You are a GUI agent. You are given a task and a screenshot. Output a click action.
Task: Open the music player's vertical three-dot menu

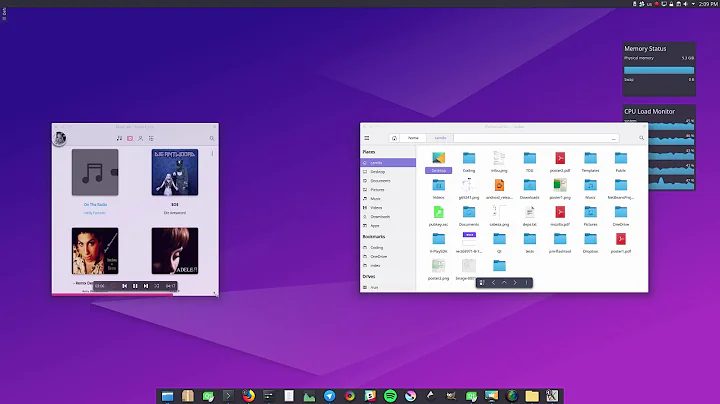(212, 154)
